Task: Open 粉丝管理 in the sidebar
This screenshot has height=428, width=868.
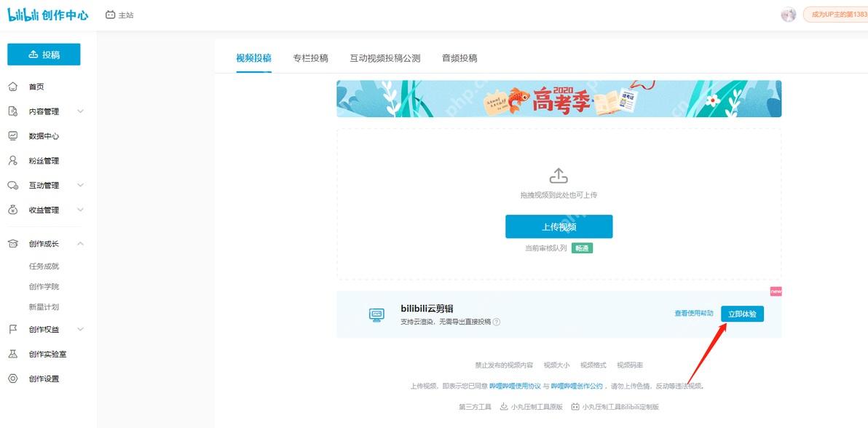Action: pyautogui.click(x=44, y=161)
